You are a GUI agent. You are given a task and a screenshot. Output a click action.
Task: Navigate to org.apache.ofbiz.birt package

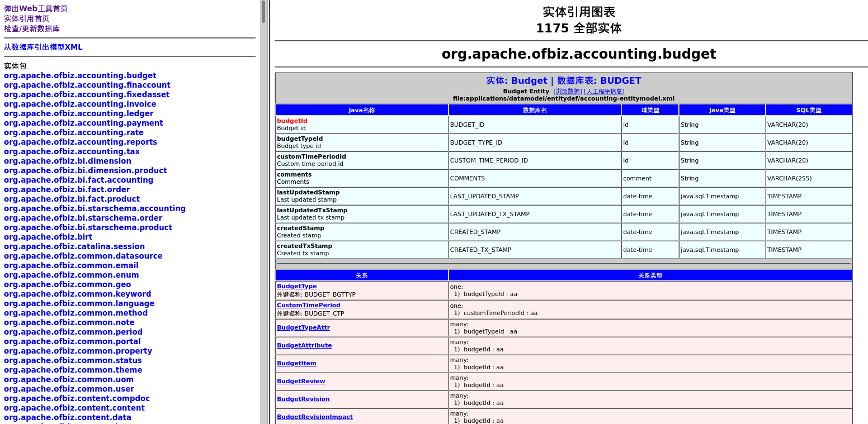click(48, 237)
